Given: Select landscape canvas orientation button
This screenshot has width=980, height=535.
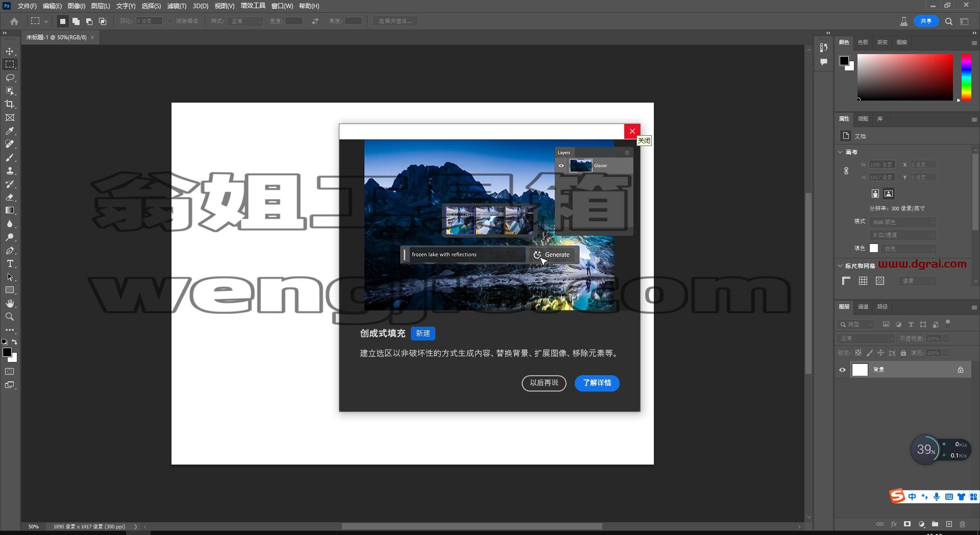Looking at the screenshot, I should point(889,193).
